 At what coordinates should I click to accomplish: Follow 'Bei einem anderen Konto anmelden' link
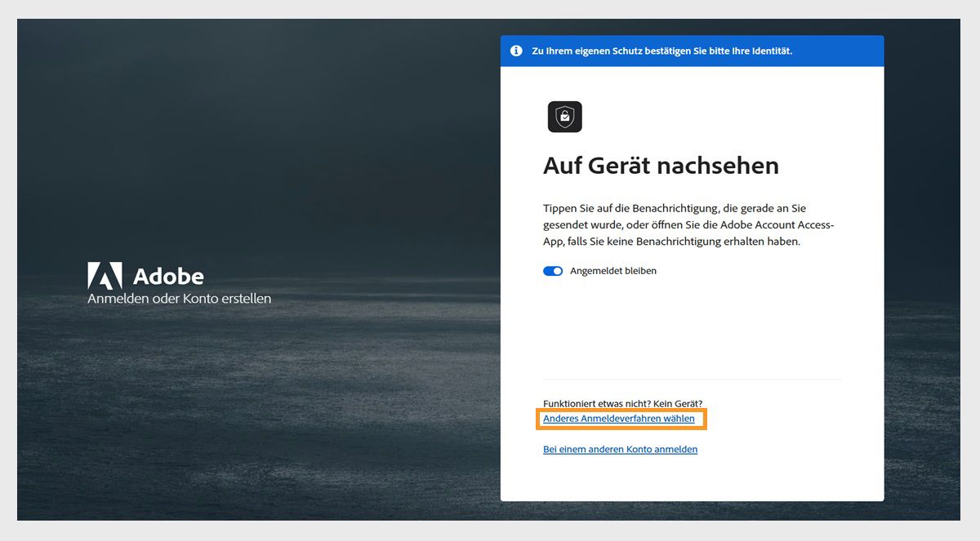click(x=620, y=450)
